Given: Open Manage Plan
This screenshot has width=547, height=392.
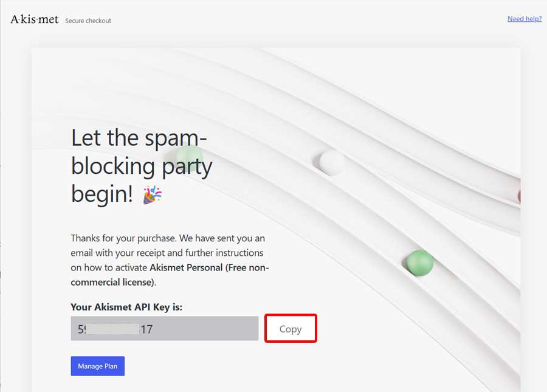Looking at the screenshot, I should tap(97, 366).
